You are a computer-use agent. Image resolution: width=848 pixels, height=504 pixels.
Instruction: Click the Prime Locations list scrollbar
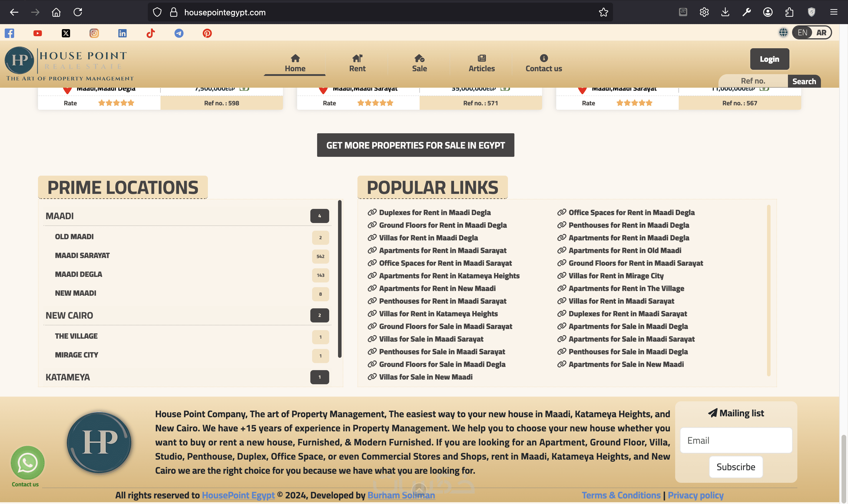[339, 279]
